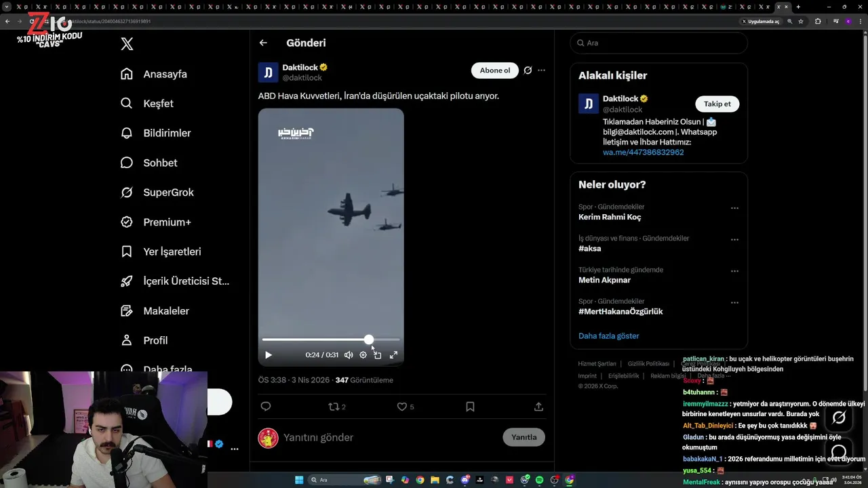Open Daktilock avatar in Alakalı kişiler

pos(589,104)
